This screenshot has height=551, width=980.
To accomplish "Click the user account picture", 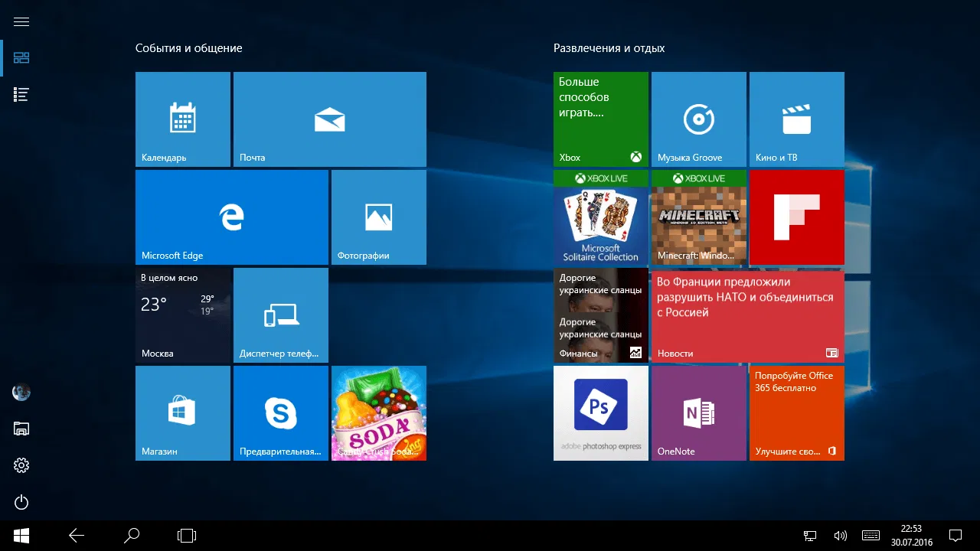I will 21,392.
